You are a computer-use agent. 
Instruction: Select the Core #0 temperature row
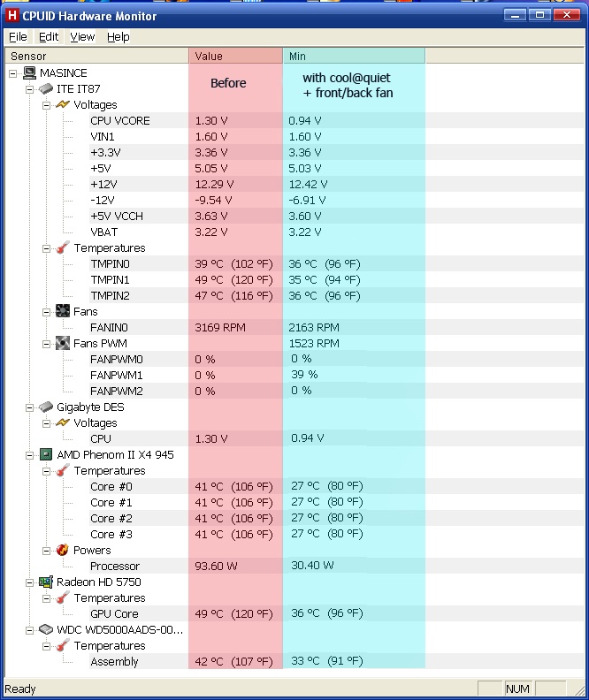pyautogui.click(x=337, y=487)
